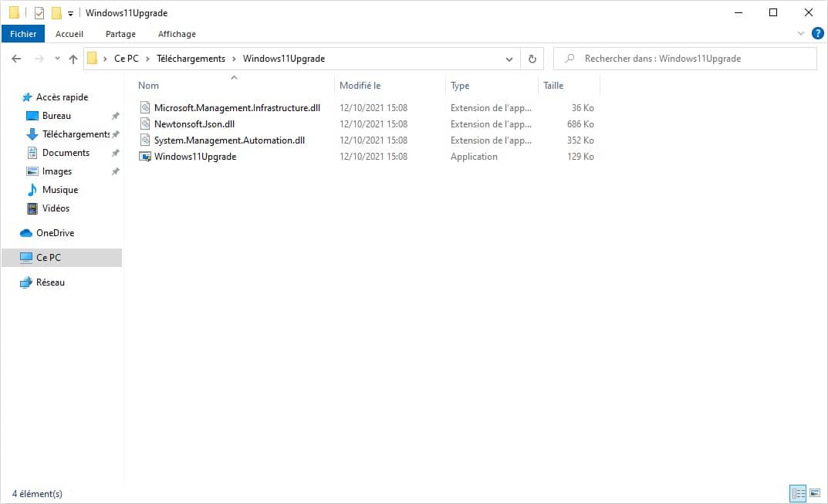Click the '686 Ko' size cell
This screenshot has width=828, height=504.
click(580, 124)
